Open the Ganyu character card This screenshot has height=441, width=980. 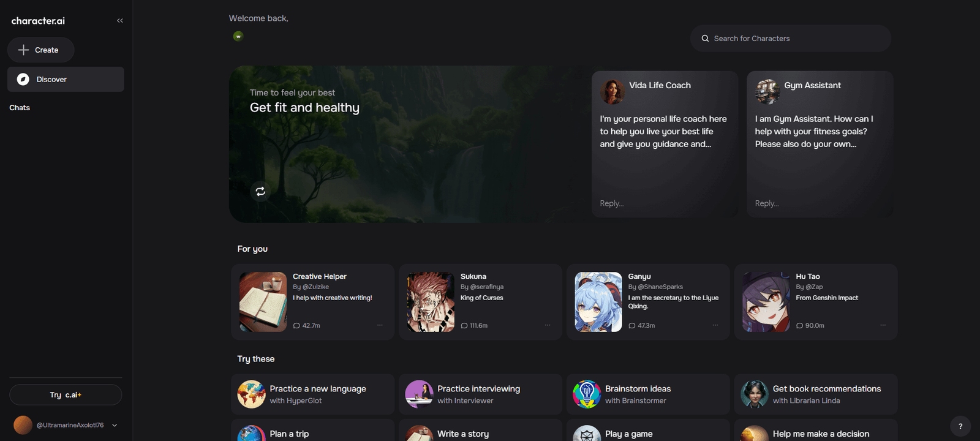(x=648, y=302)
